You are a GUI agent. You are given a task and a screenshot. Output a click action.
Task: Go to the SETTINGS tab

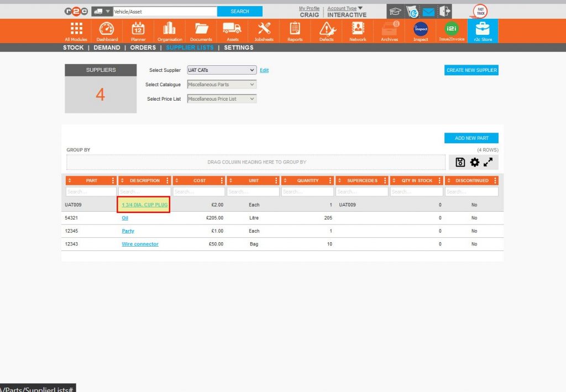click(238, 48)
